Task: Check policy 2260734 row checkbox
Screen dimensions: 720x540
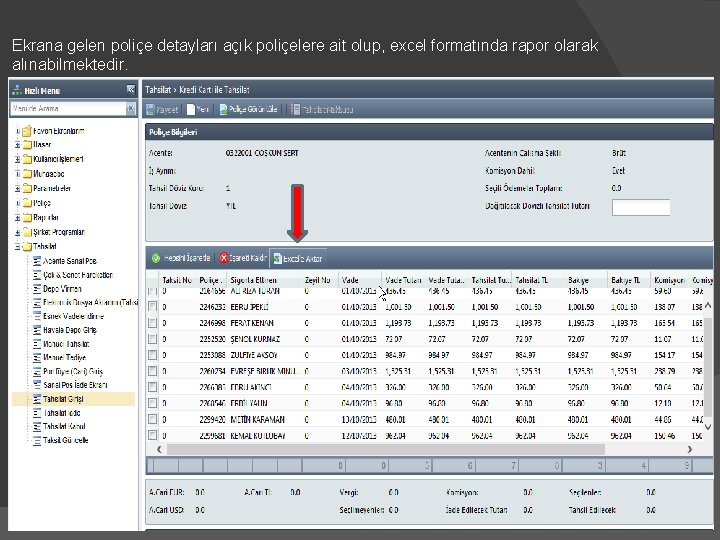Action: [x=152, y=371]
